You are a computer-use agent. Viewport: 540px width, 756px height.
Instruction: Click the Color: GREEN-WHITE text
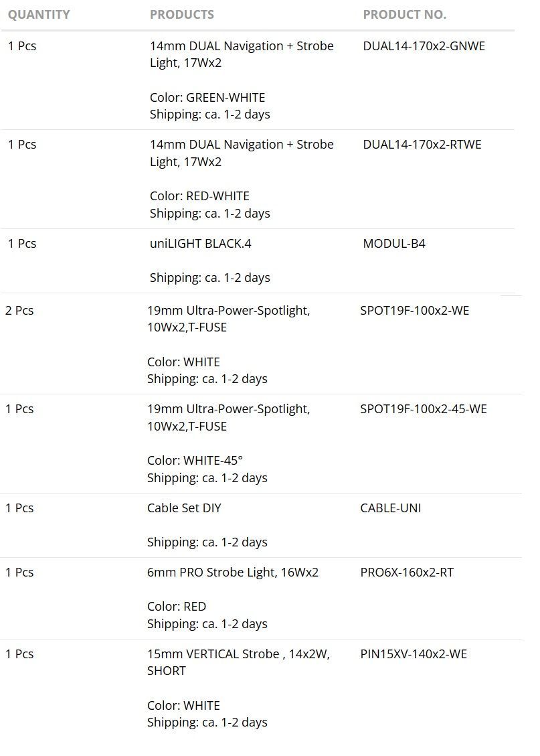click(207, 98)
